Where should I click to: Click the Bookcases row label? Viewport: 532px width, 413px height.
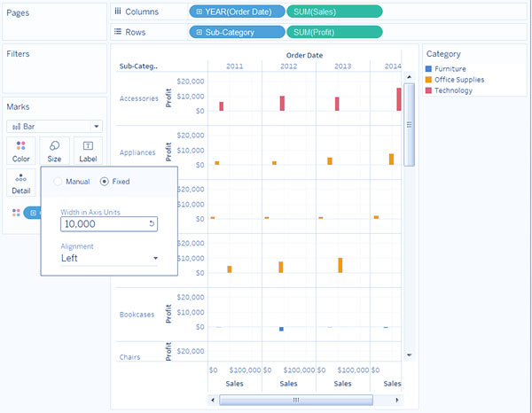(x=137, y=315)
